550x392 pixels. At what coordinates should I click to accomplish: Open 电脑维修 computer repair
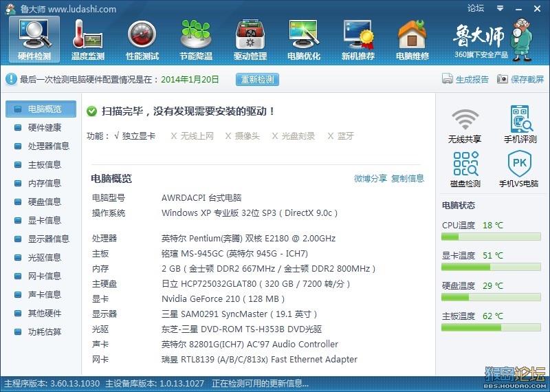click(x=412, y=39)
